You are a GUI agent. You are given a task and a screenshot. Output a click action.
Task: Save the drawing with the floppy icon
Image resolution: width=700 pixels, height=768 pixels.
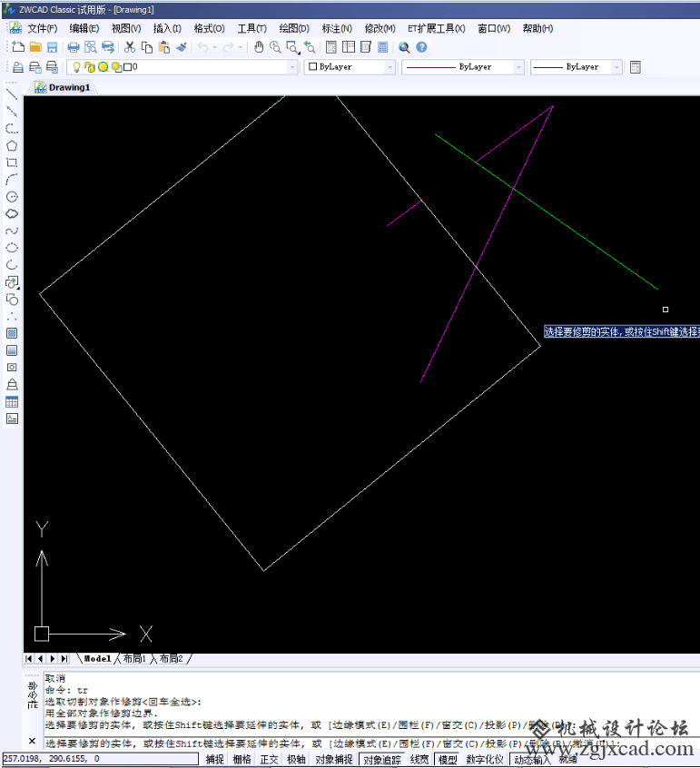tap(52, 47)
